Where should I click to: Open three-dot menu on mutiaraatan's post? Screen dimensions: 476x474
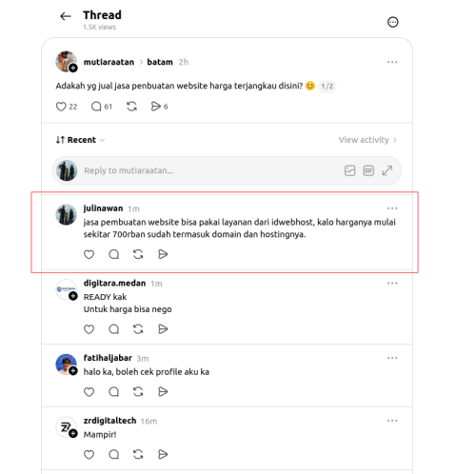coord(392,62)
